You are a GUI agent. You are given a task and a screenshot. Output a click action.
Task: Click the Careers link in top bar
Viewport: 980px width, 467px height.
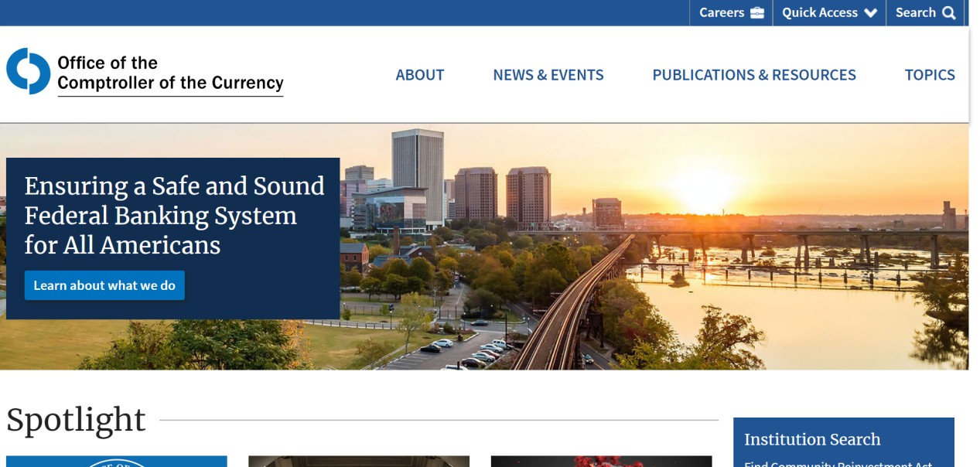[731, 12]
